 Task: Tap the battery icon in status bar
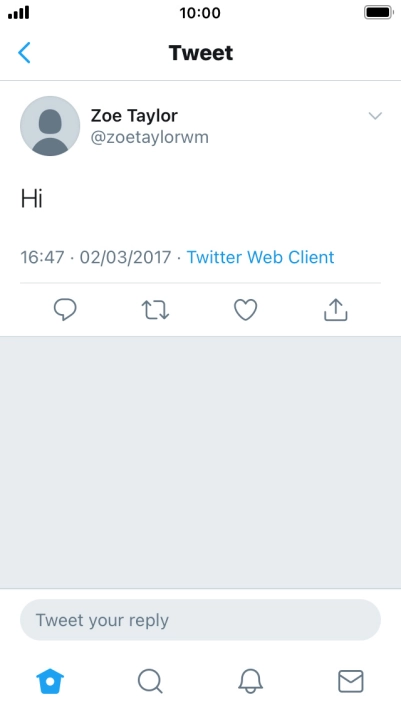[378, 12]
